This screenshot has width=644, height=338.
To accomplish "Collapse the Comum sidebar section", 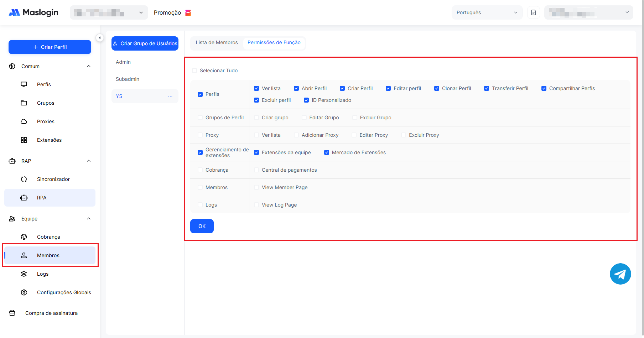I will tap(89, 66).
